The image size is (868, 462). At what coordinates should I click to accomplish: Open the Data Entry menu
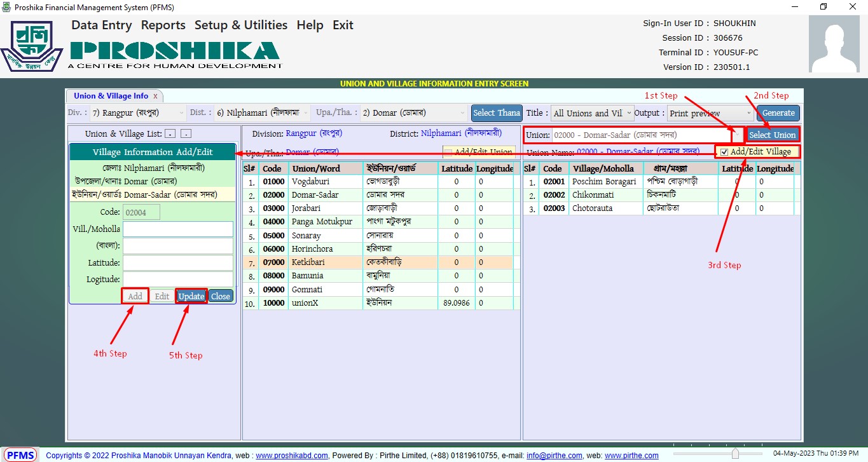click(101, 25)
